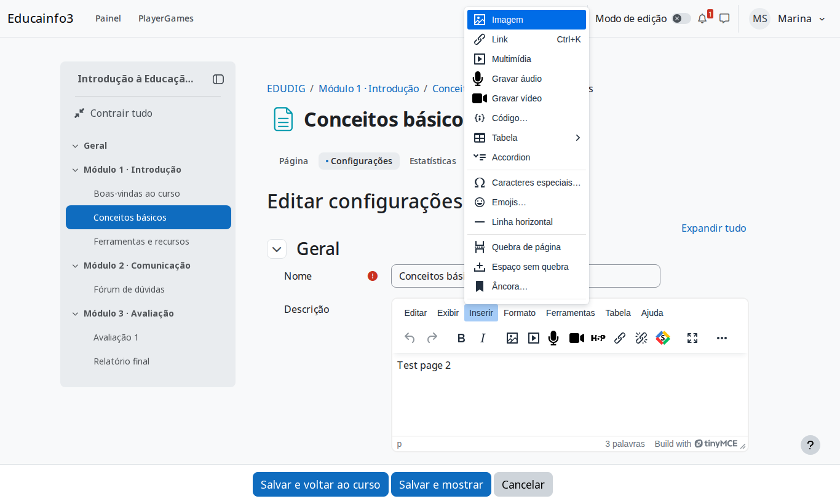Screen dimensions: 840x504
Task: Click the Cancelar button
Action: tap(523, 484)
